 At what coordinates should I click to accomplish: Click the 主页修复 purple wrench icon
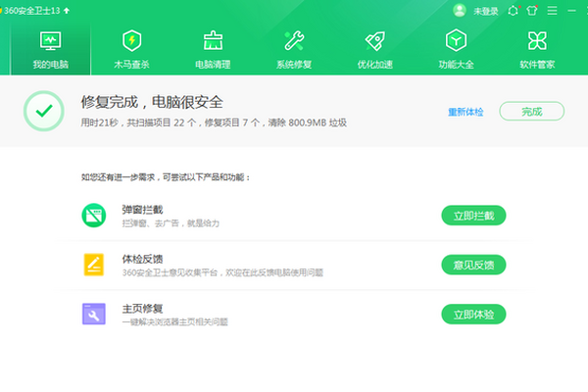tap(94, 314)
